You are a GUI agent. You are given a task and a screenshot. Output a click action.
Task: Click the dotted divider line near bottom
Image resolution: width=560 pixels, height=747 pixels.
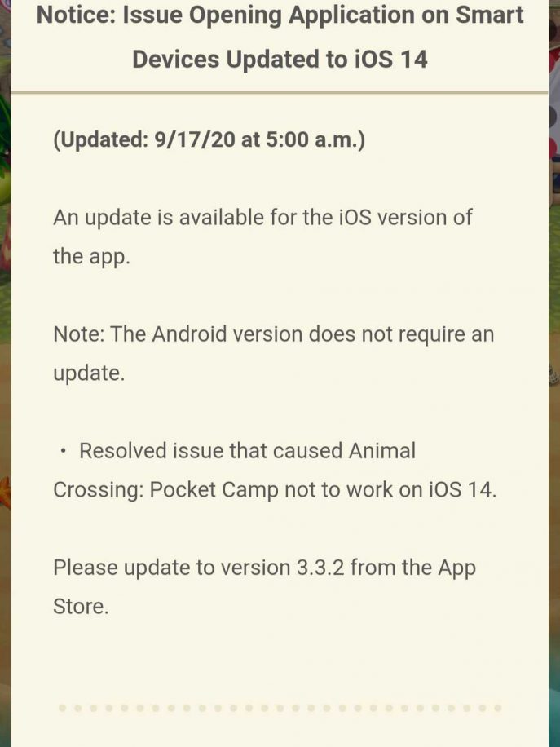[x=280, y=708]
